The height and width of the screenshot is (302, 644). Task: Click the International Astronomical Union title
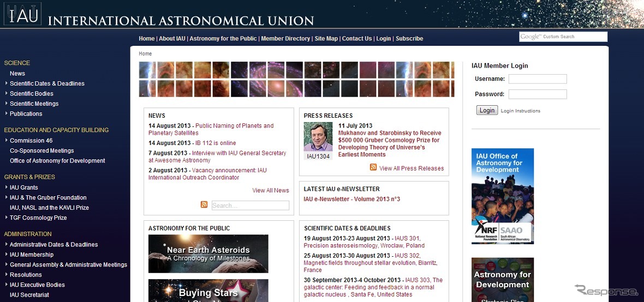click(181, 21)
